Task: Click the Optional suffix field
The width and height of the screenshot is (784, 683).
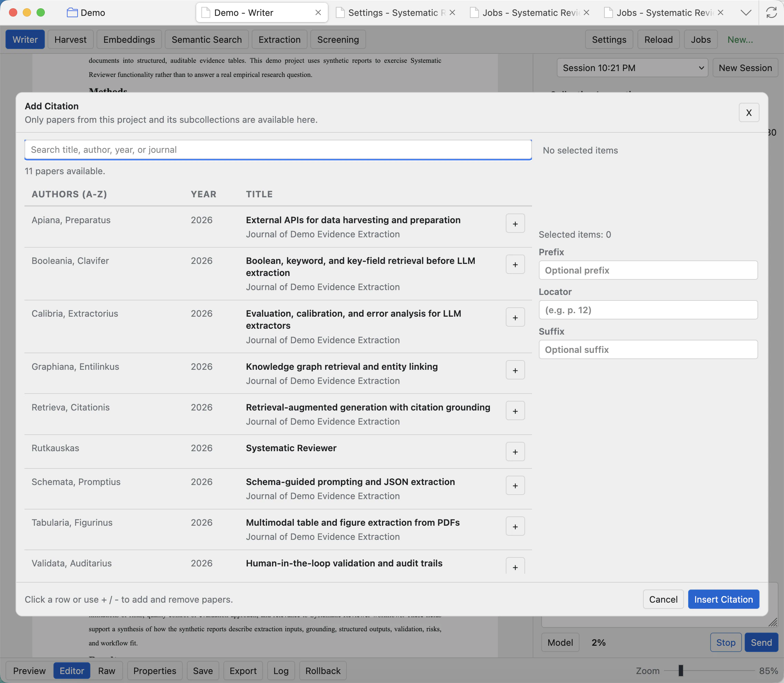Action: (x=648, y=349)
